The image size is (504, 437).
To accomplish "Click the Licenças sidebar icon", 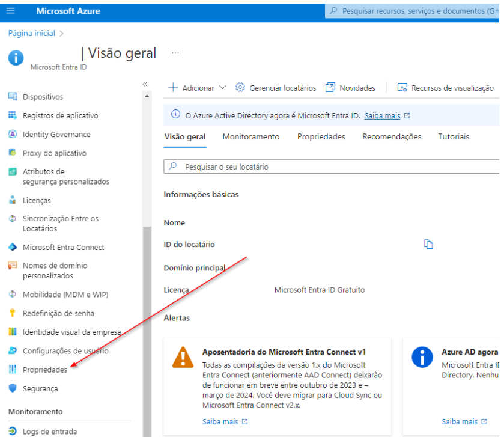I will 13,200.
